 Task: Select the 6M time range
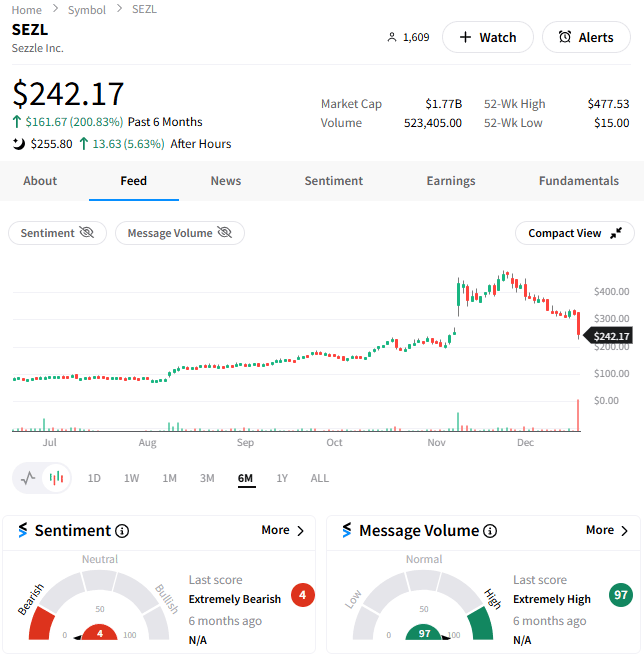point(245,478)
